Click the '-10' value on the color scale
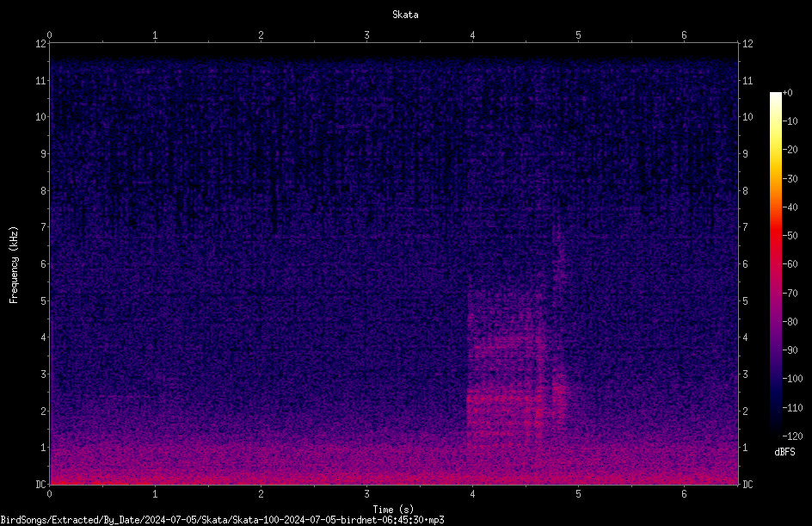Image resolution: width=812 pixels, height=526 pixels. 790,121
